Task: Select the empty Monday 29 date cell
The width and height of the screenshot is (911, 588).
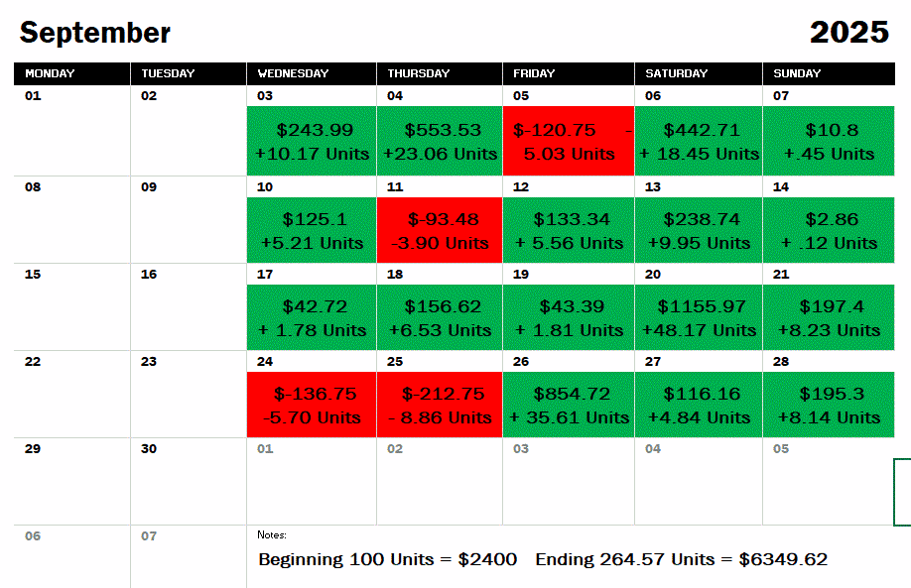Action: tap(72, 481)
